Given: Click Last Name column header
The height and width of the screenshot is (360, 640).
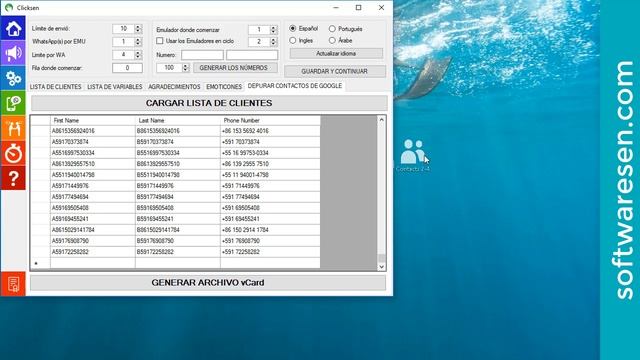Looking at the screenshot, I should [x=178, y=120].
